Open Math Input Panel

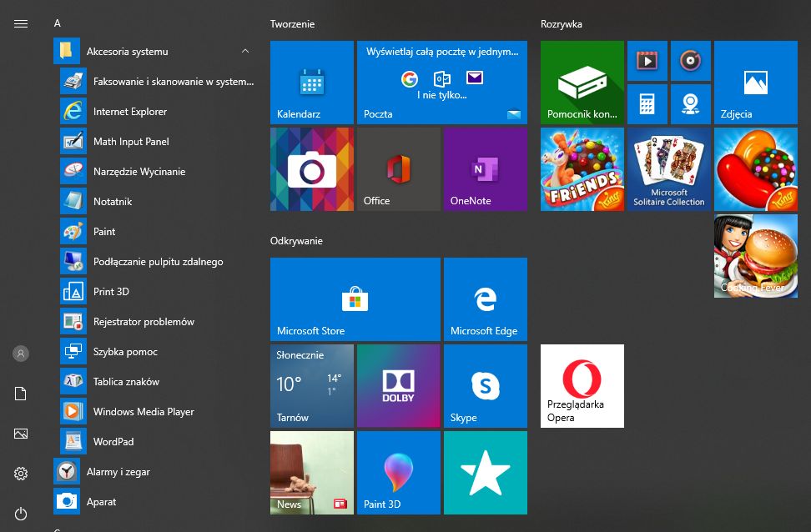point(157,141)
